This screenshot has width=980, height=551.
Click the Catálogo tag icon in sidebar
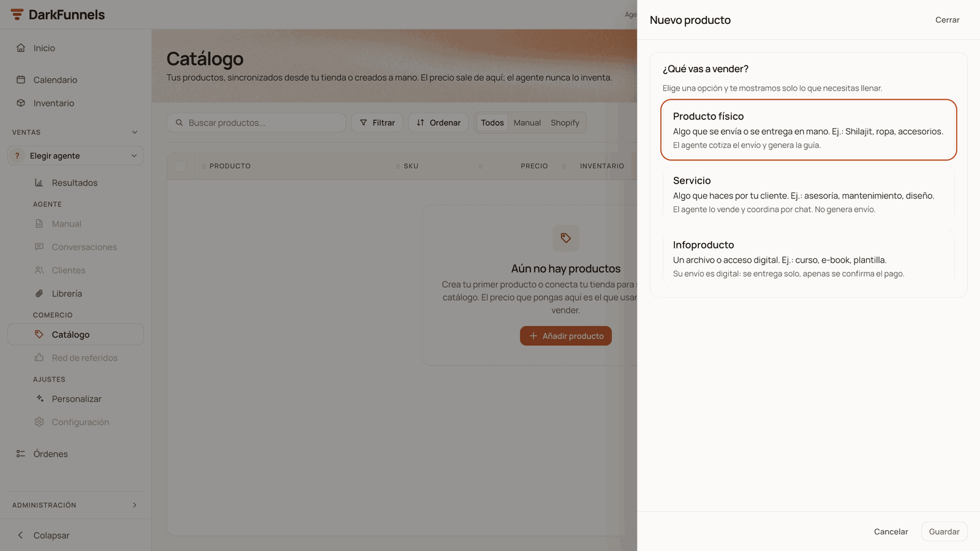(39, 334)
